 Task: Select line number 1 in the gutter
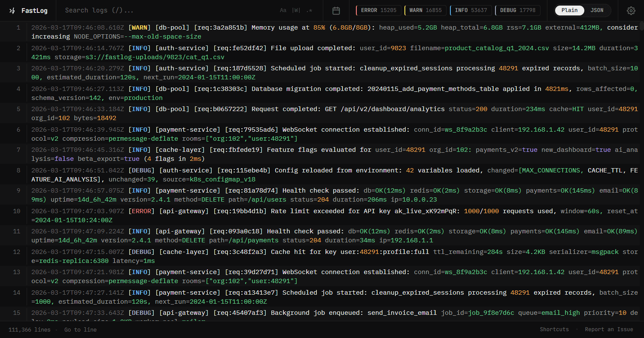tap(18, 27)
